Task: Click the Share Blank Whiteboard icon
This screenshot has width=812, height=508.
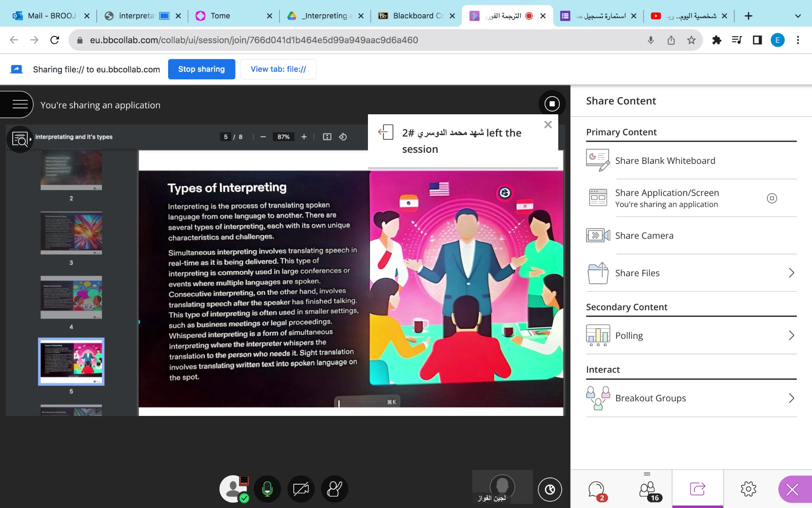Action: (x=598, y=160)
